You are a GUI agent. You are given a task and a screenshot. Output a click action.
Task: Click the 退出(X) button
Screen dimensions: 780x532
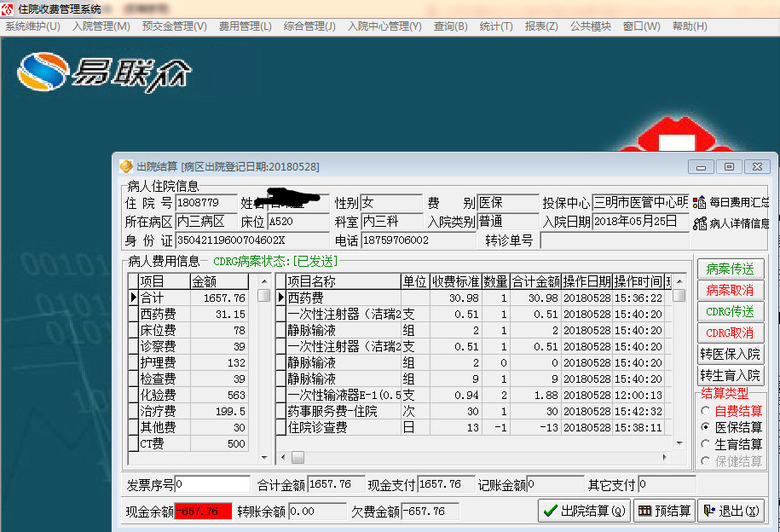pos(731,511)
